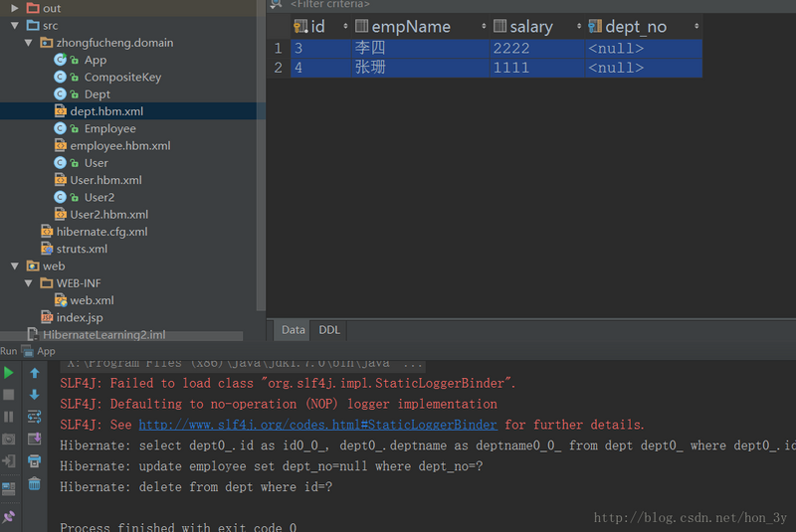The width and height of the screenshot is (796, 532).
Task: Click the filter criteria search icon
Action: [277, 4]
